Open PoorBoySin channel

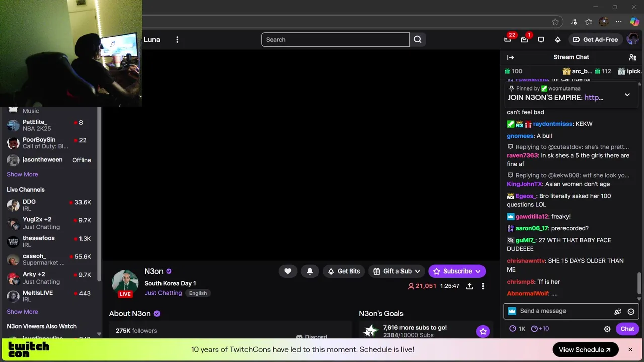(x=49, y=143)
